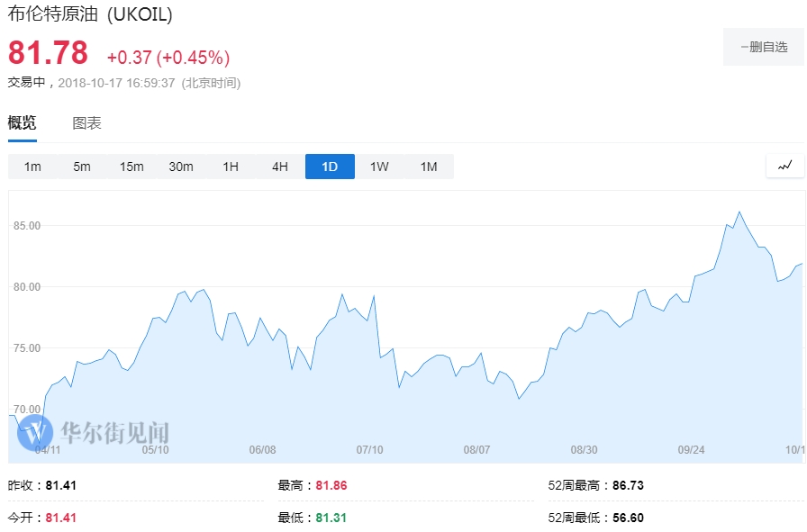Click the 布伦特原油 (UKOIL) title

click(90, 14)
